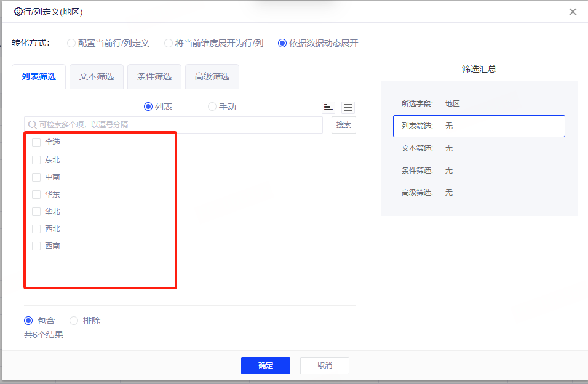This screenshot has height=384, width=588.
Task: Select the 西南 checkbox
Action: [x=36, y=246]
